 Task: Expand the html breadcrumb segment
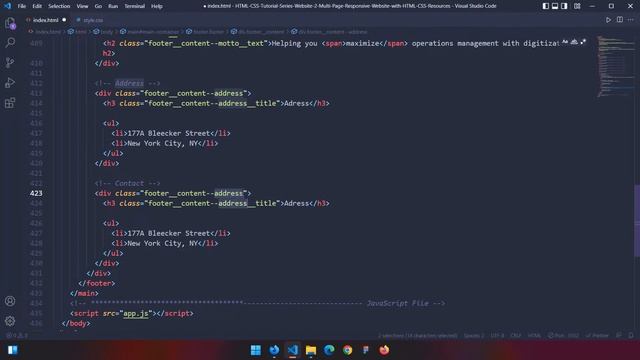(78, 32)
